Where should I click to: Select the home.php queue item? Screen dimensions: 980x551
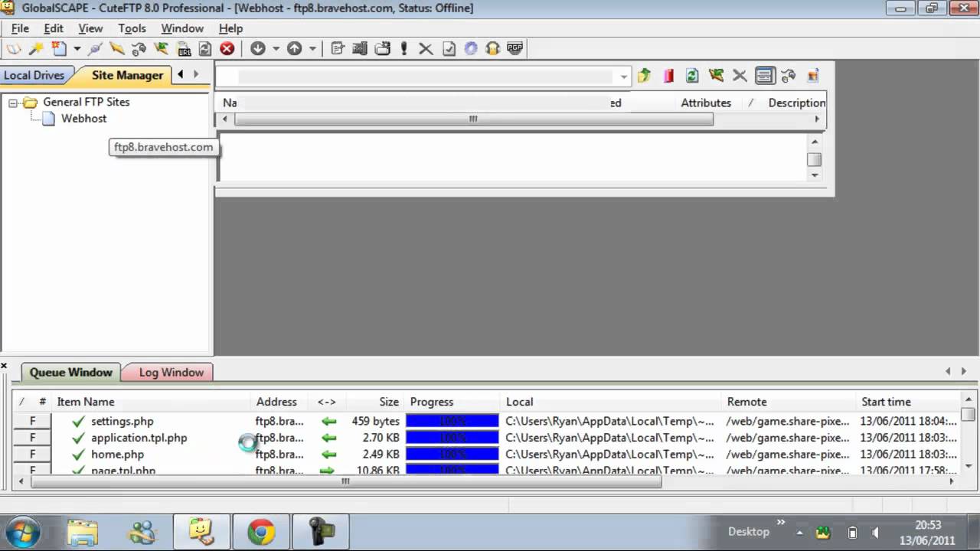pos(117,455)
